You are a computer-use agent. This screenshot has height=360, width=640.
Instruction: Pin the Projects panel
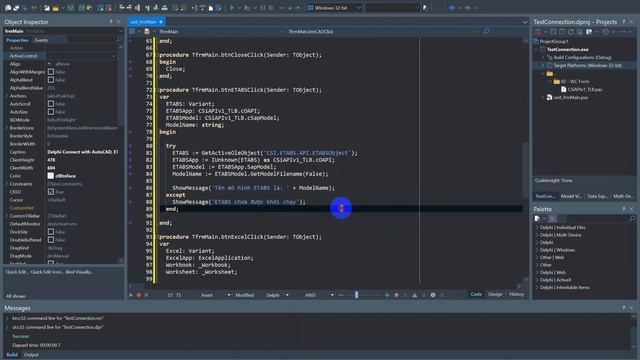pyautogui.click(x=624, y=22)
